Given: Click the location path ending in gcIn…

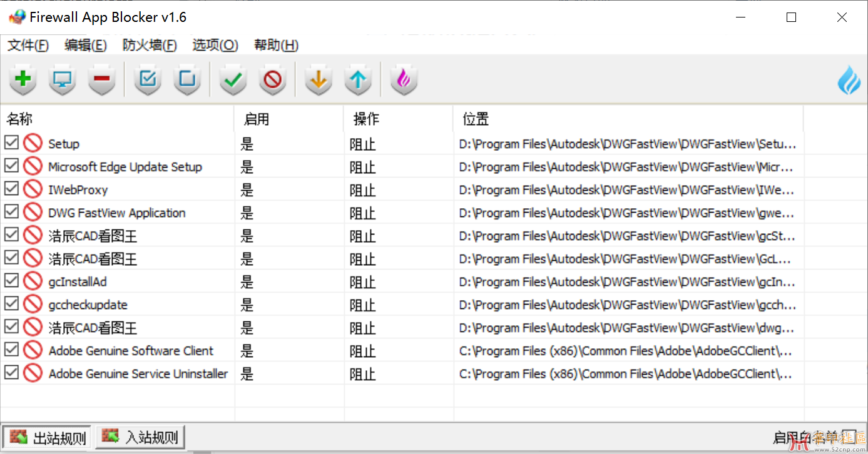Looking at the screenshot, I should coord(626,282).
